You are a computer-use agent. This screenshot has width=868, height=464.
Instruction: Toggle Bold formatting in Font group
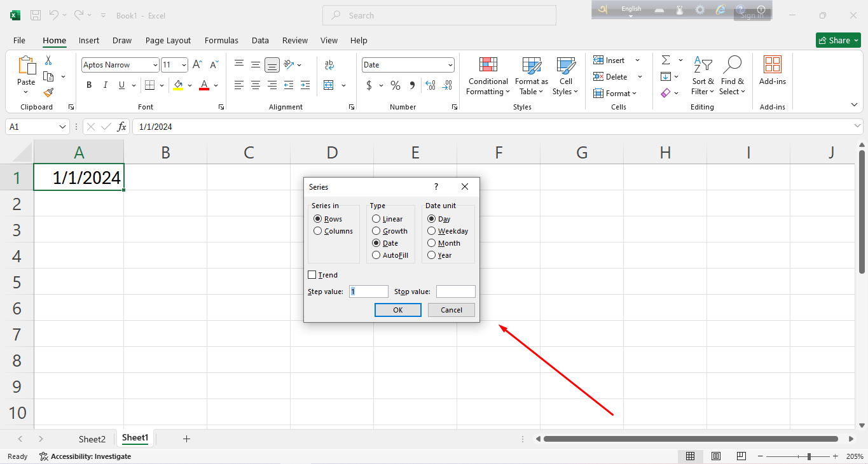point(89,85)
